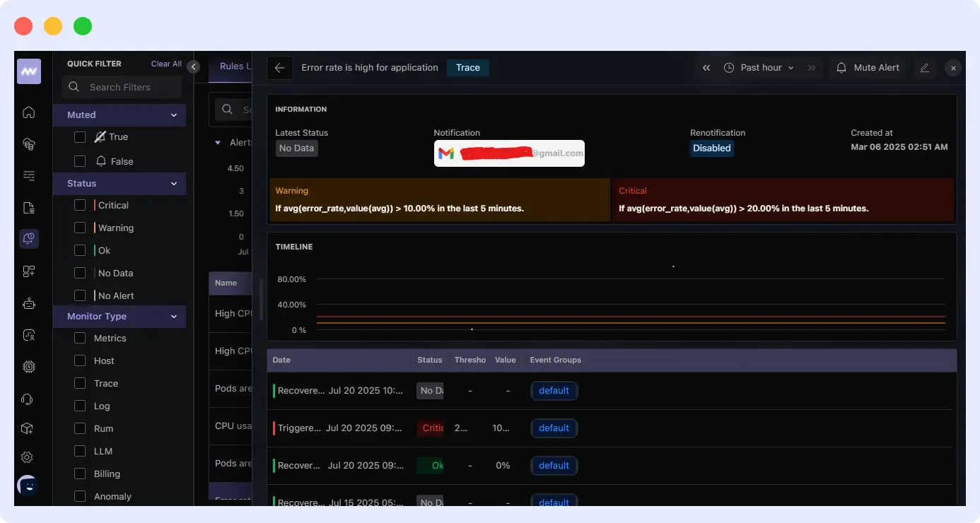Screen dimensions: 980x523
Task: Click the Reports document icon
Action: pyautogui.click(x=28, y=207)
